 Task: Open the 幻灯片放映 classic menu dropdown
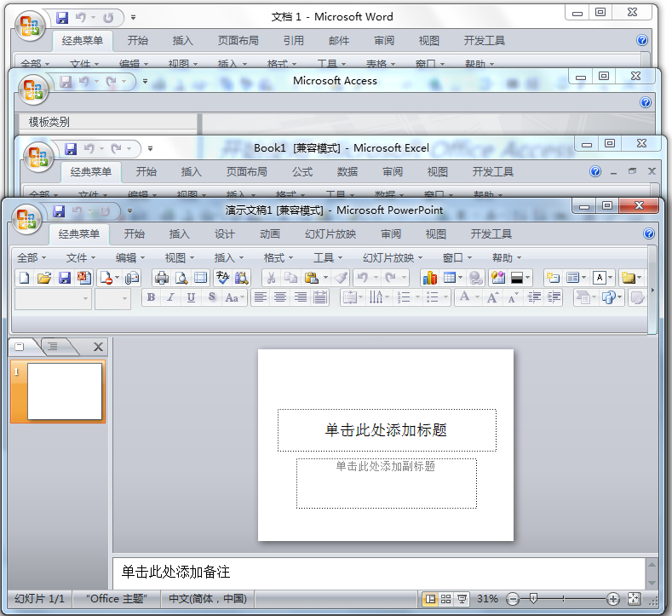[392, 257]
